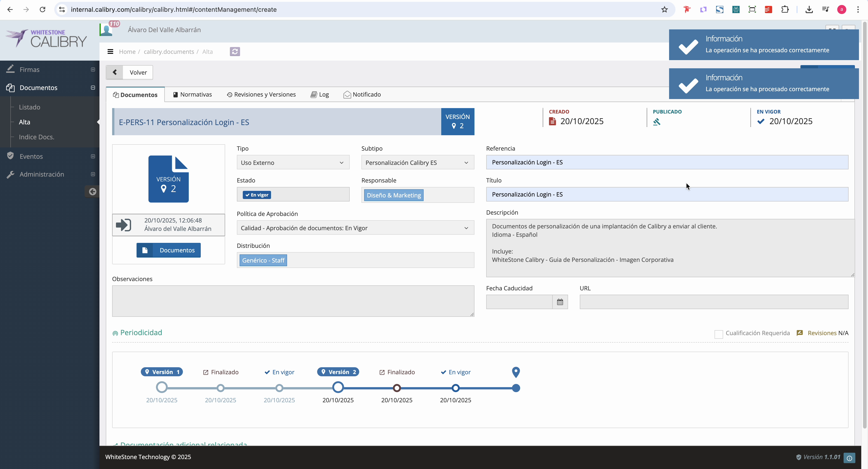
Task: Open the Subtipo dropdown Personalización Calibry ES
Action: [x=417, y=163]
